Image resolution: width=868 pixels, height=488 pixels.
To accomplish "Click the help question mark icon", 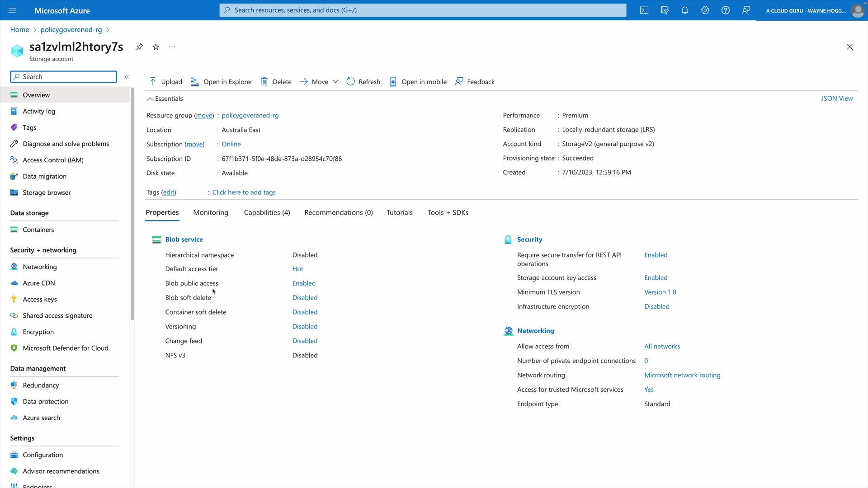I will coord(726,10).
